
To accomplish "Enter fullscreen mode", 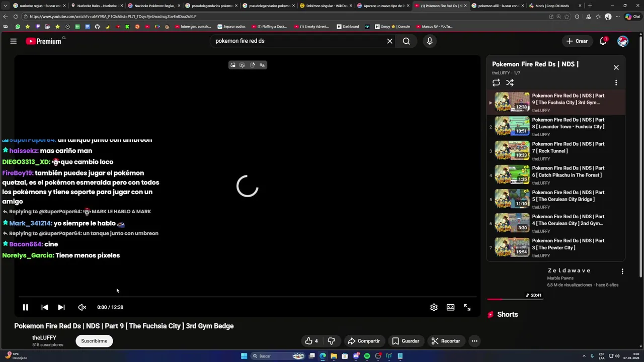I will point(467,307).
